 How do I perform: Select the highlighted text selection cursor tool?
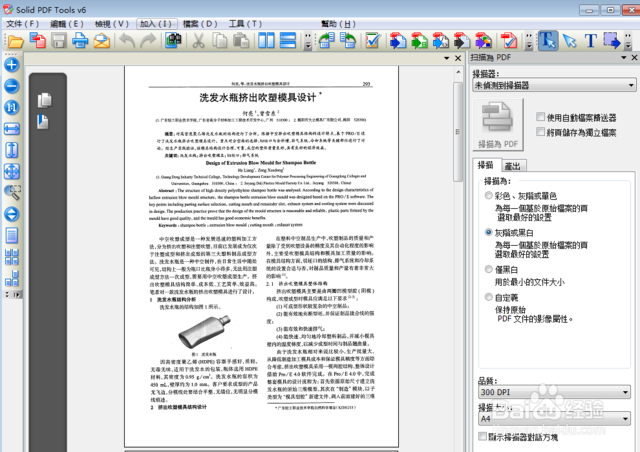pyautogui.click(x=548, y=41)
